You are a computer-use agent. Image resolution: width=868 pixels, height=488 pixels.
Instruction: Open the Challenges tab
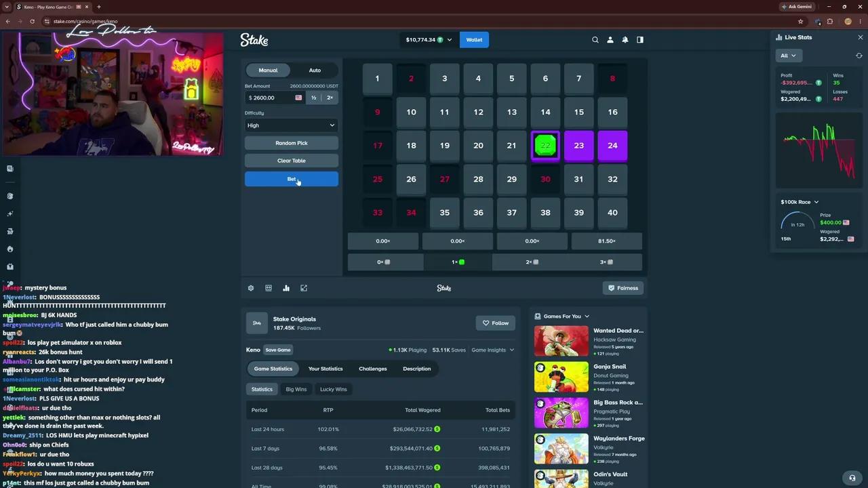pyautogui.click(x=373, y=369)
